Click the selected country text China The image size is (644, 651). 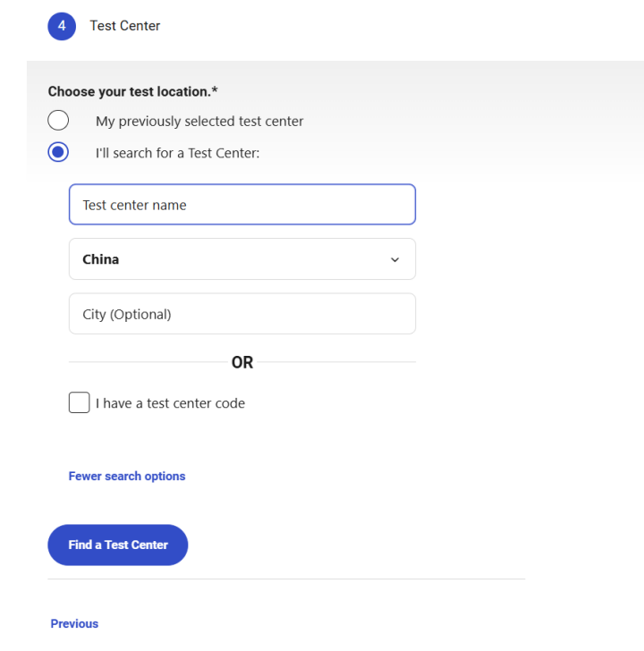coord(101,259)
